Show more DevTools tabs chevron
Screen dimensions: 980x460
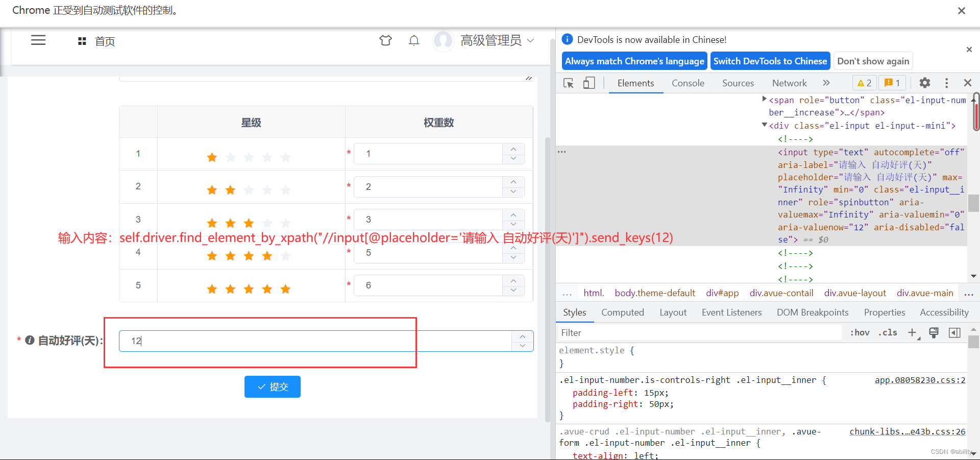(826, 83)
